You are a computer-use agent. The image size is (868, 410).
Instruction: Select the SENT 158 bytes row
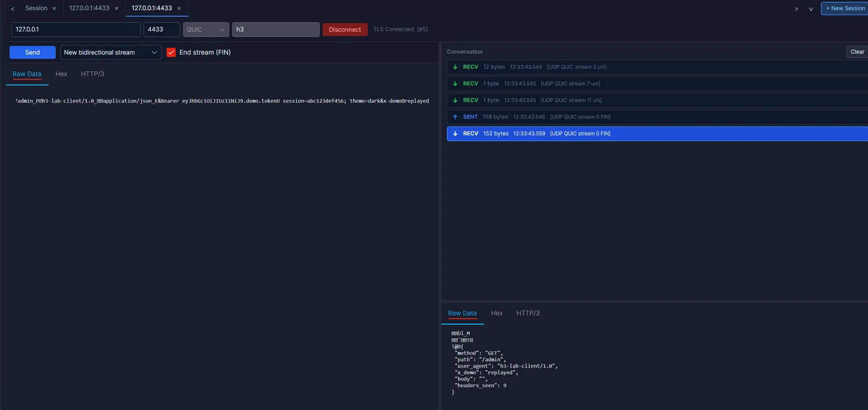click(658, 117)
